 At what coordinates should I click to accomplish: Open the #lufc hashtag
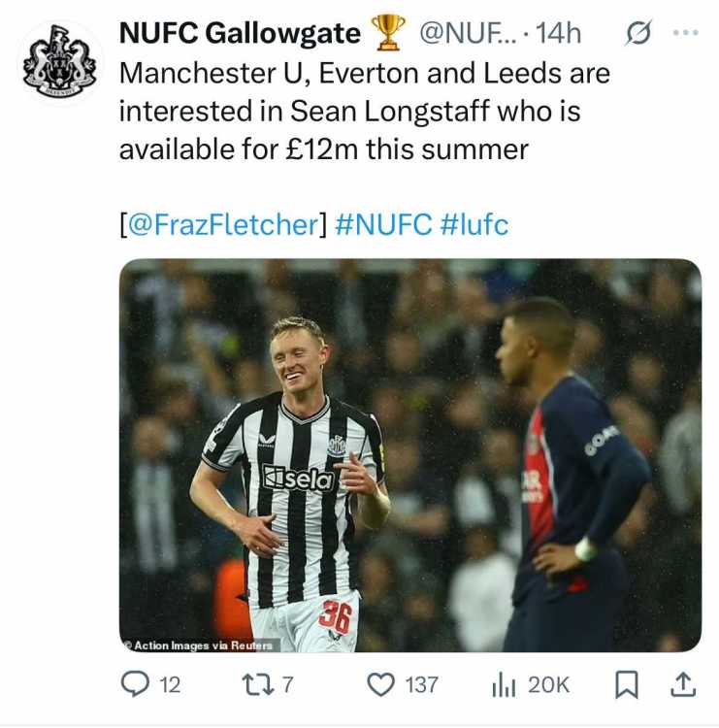click(474, 224)
